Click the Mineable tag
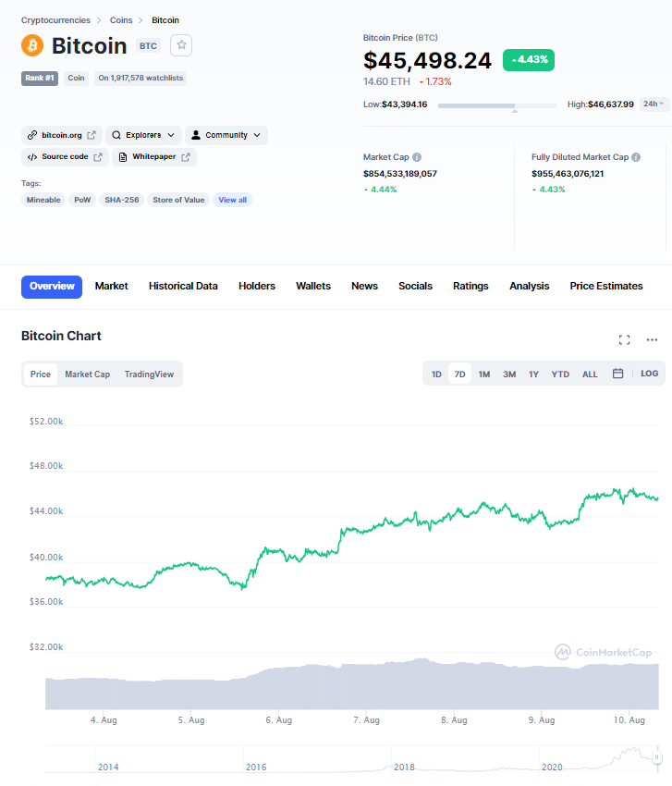The image size is (672, 786). 43,200
